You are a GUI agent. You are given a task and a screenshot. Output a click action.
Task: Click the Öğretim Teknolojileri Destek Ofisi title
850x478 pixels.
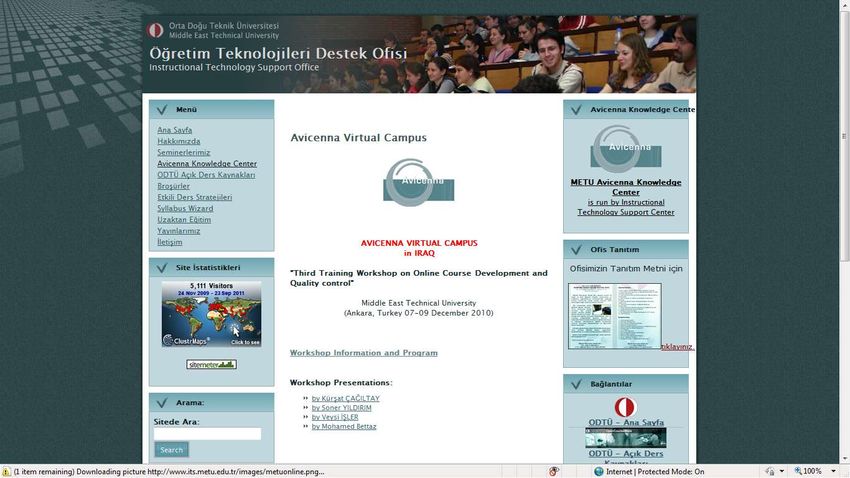278,54
